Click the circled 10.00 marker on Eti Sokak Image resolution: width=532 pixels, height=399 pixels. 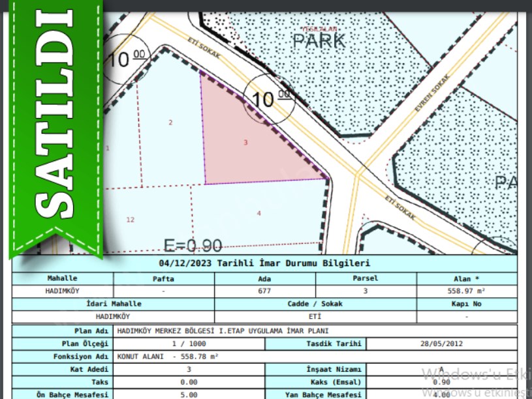268,99
